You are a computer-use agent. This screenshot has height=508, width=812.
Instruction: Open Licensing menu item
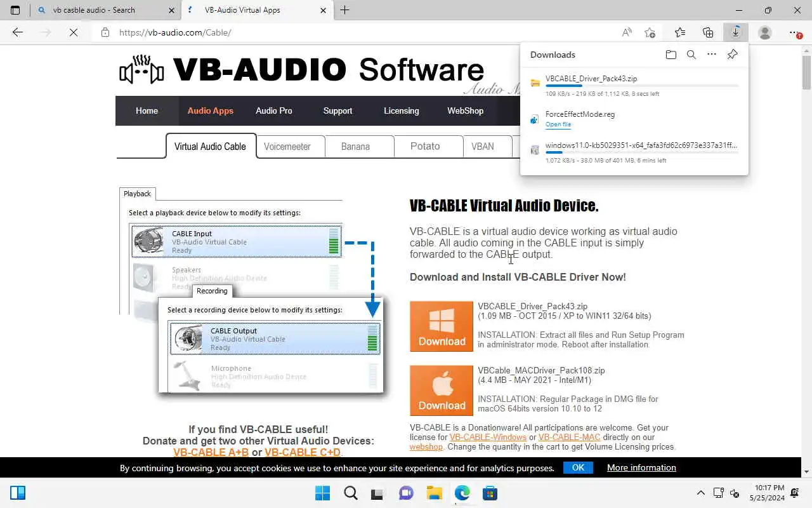click(x=402, y=110)
